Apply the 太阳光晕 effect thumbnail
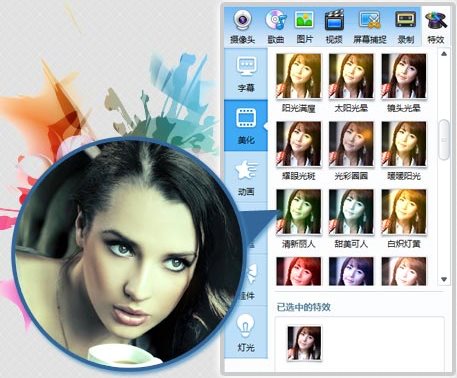Viewport: 457px width, 378px height. point(351,76)
